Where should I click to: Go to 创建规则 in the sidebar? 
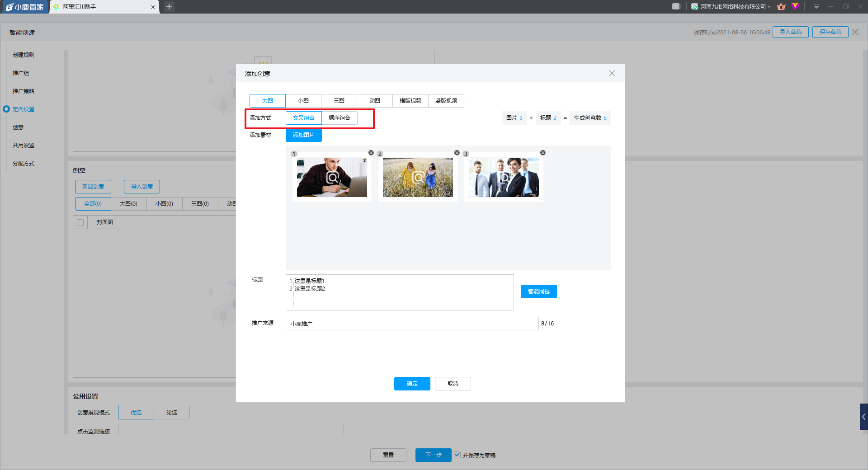24,55
